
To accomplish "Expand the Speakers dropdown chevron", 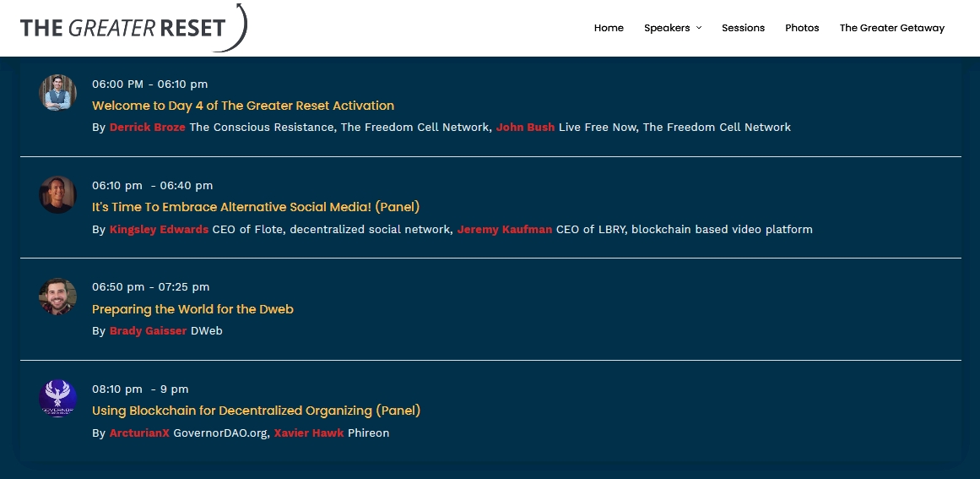I will pos(699,28).
